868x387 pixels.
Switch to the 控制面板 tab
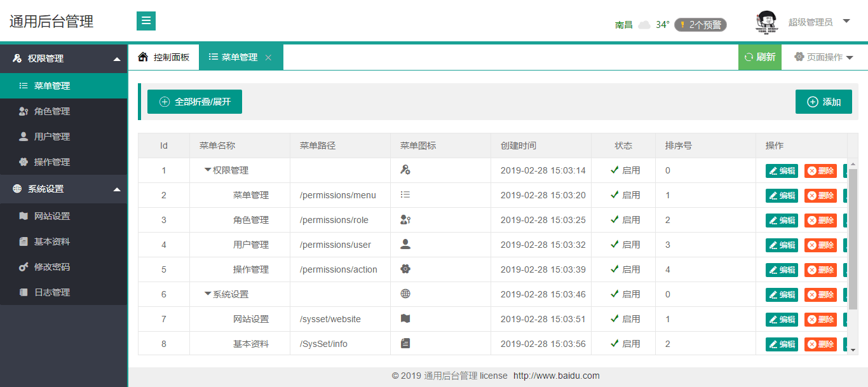pyautogui.click(x=162, y=57)
